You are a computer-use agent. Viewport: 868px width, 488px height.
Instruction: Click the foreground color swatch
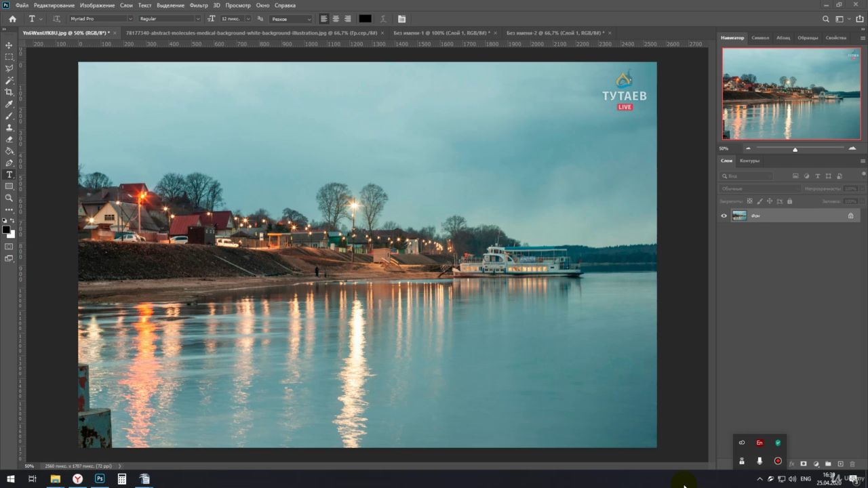tap(6, 230)
